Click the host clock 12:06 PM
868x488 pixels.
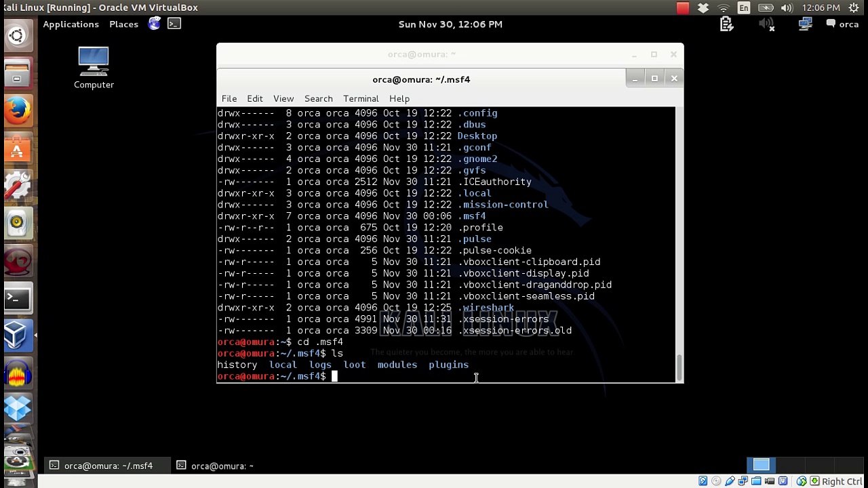tap(821, 7)
